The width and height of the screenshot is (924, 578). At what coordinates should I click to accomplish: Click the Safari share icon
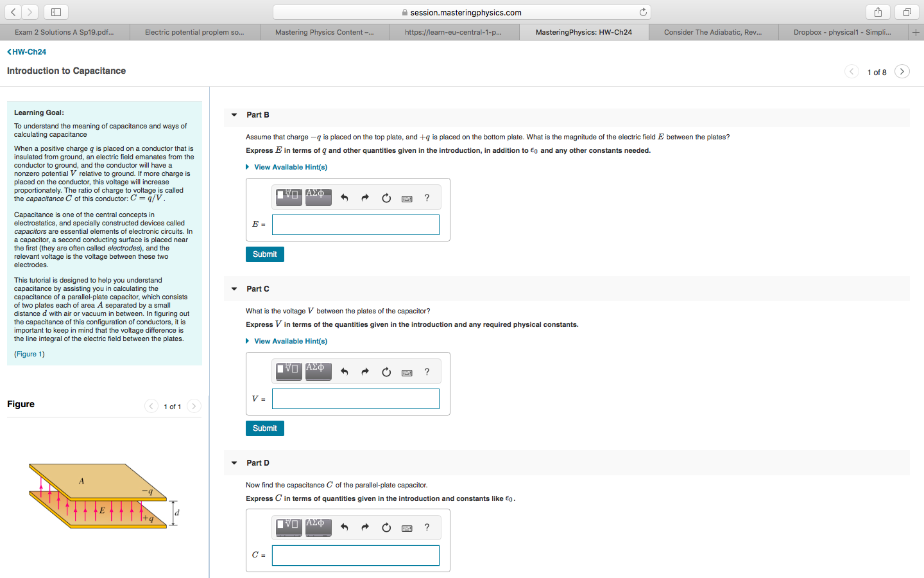tap(877, 12)
